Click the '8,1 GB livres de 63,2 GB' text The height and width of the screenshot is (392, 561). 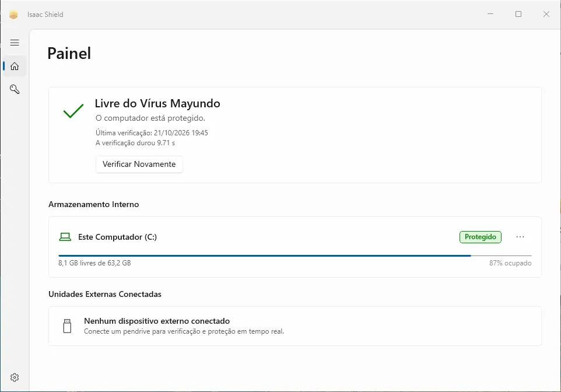tap(94, 263)
